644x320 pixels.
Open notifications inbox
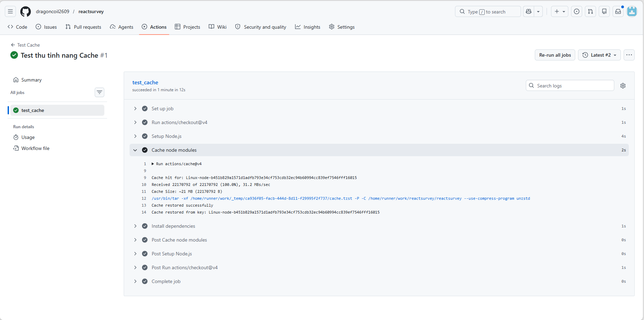coord(618,11)
